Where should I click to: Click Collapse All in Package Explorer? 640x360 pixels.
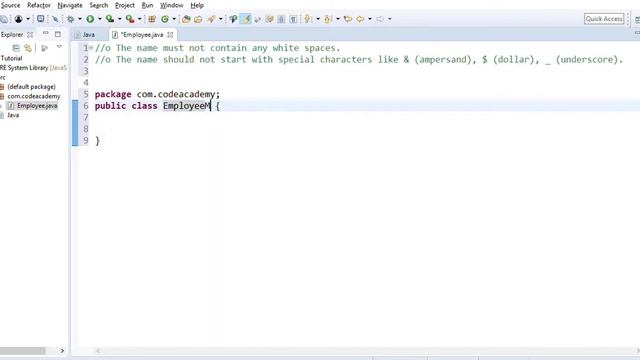click(16, 48)
